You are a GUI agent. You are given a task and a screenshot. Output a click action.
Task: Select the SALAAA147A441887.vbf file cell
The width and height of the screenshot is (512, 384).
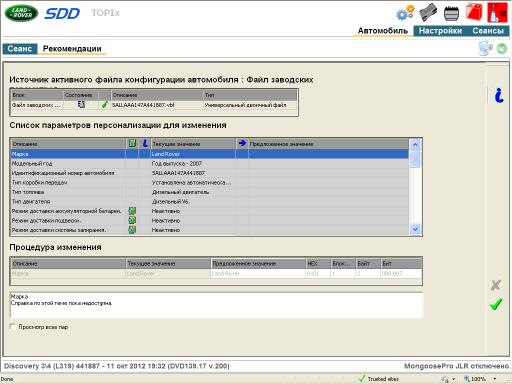click(x=157, y=105)
